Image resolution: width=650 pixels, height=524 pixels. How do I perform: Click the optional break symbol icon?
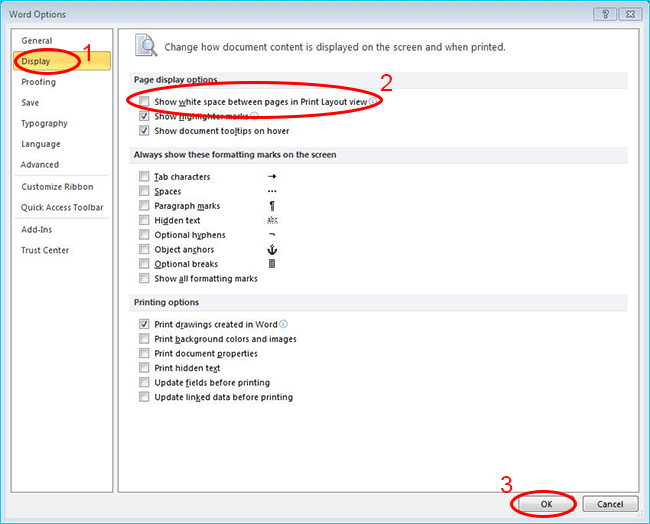(x=272, y=264)
